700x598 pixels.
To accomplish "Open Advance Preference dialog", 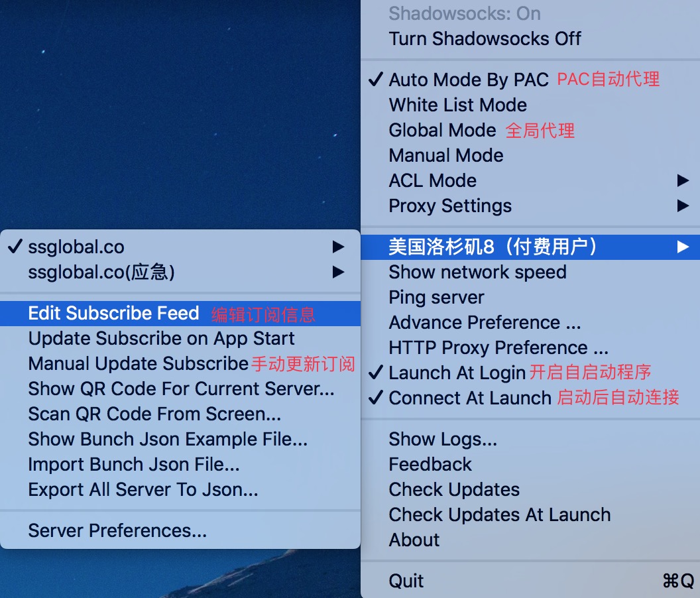I will click(530, 322).
